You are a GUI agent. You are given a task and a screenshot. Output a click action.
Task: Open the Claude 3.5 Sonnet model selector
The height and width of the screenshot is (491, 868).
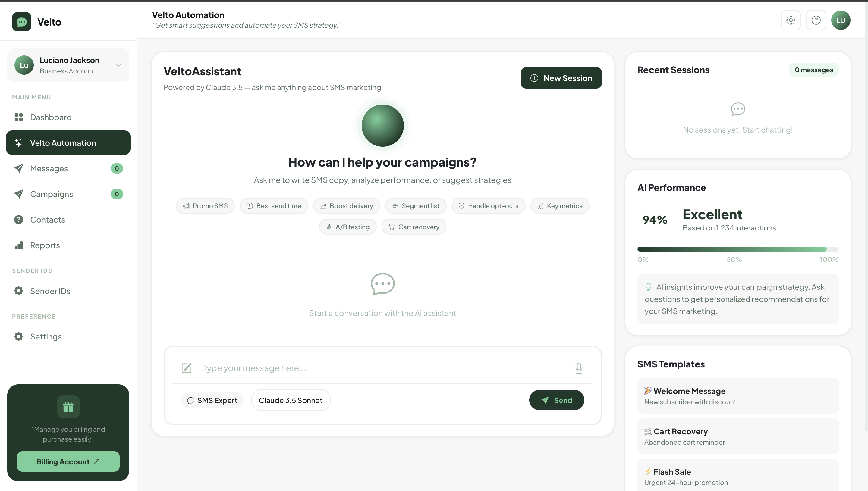tap(291, 400)
